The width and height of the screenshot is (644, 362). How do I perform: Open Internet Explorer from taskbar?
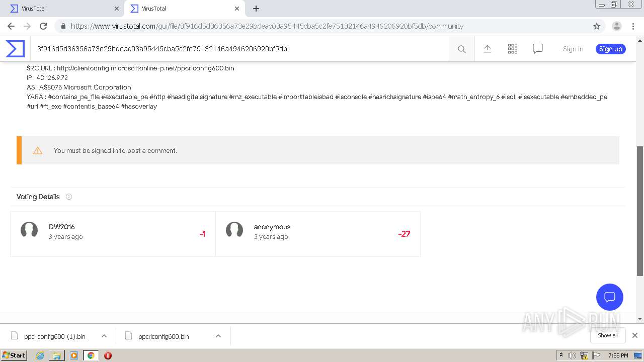[x=40, y=355]
